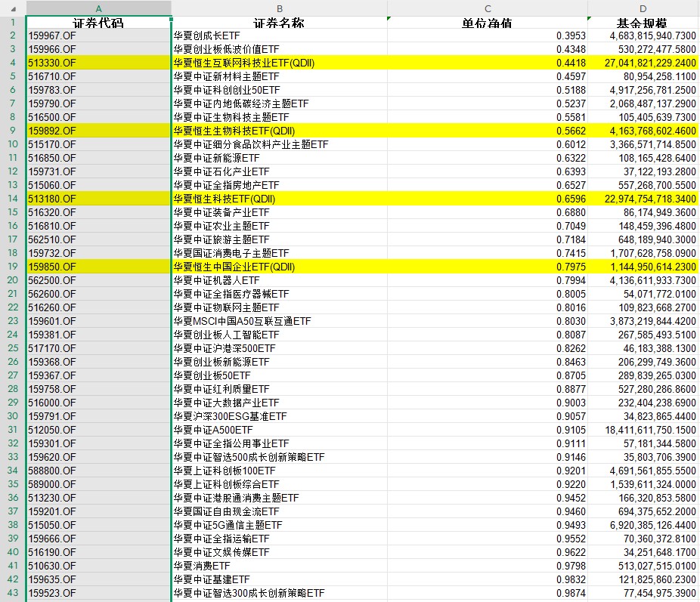
Task: Click cell with code 159967.OF
Action: pos(99,36)
